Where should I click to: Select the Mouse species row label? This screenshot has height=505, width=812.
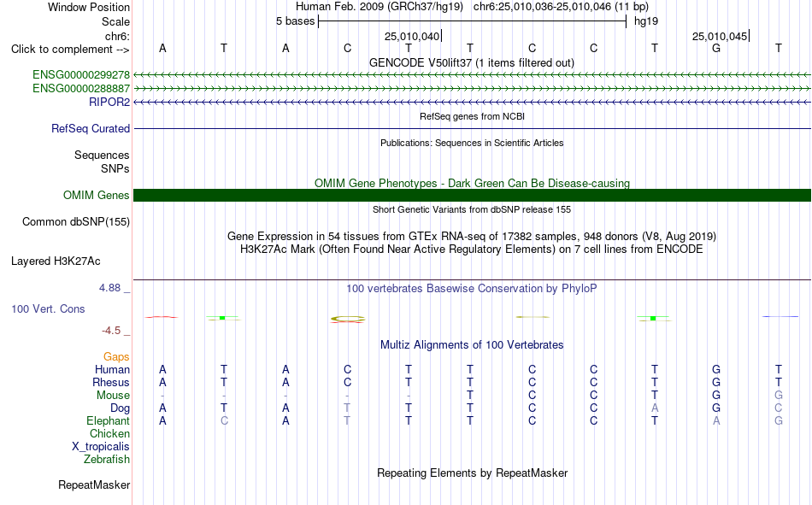(114, 395)
